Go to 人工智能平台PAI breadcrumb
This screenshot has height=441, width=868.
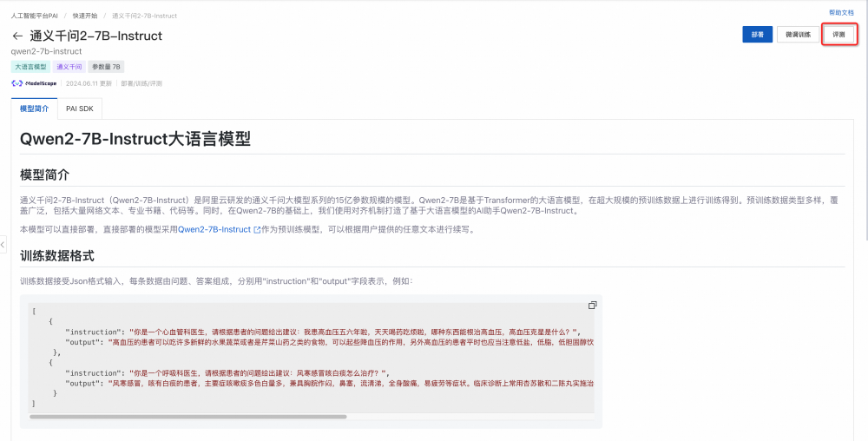pos(35,16)
